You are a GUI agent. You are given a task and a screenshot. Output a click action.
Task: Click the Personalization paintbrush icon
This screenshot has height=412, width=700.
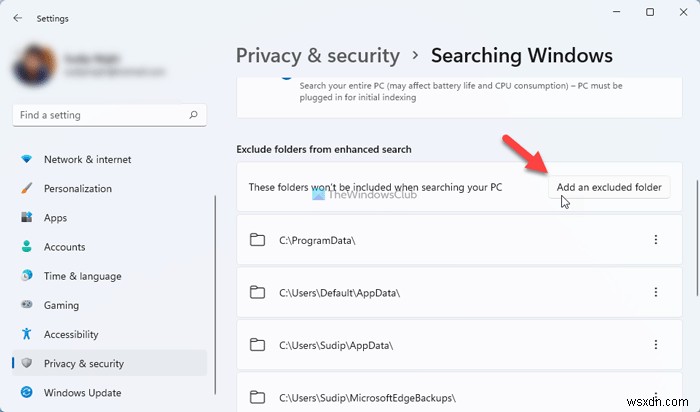click(x=26, y=188)
